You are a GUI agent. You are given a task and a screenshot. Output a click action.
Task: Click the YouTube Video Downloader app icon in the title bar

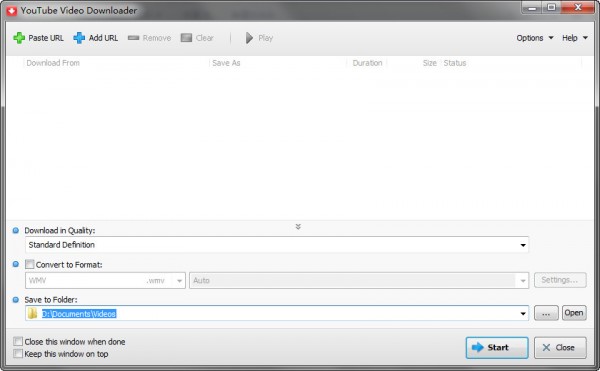tap(11, 11)
